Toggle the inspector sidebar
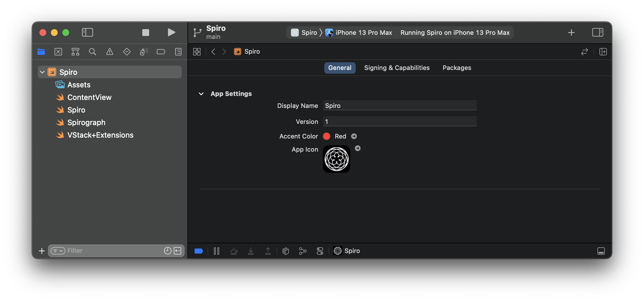The height and width of the screenshot is (301, 644). coord(598,32)
